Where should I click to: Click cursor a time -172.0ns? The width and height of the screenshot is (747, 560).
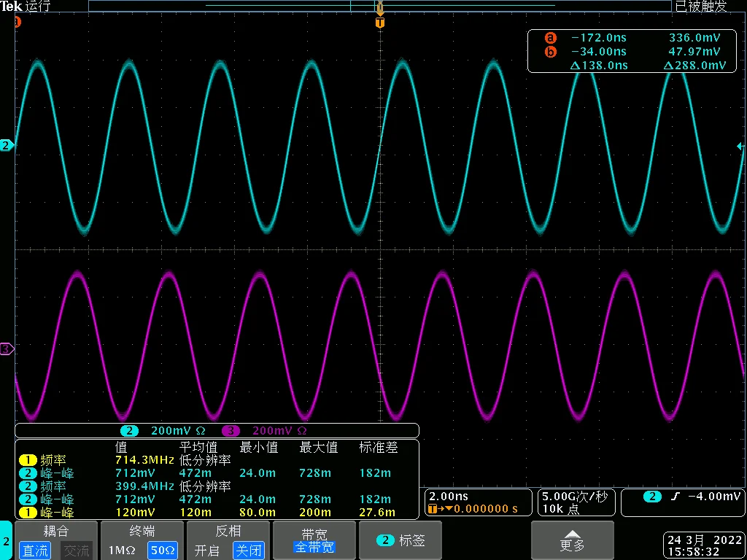click(599, 38)
